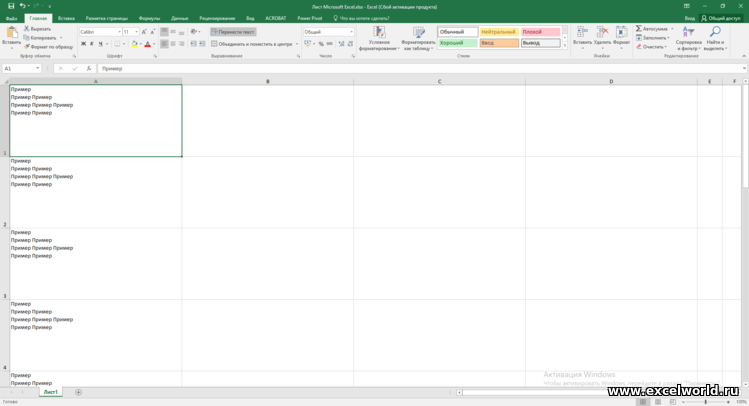This screenshot has width=749, height=406.
Task: Click Общий доступ share button
Action: [x=721, y=18]
